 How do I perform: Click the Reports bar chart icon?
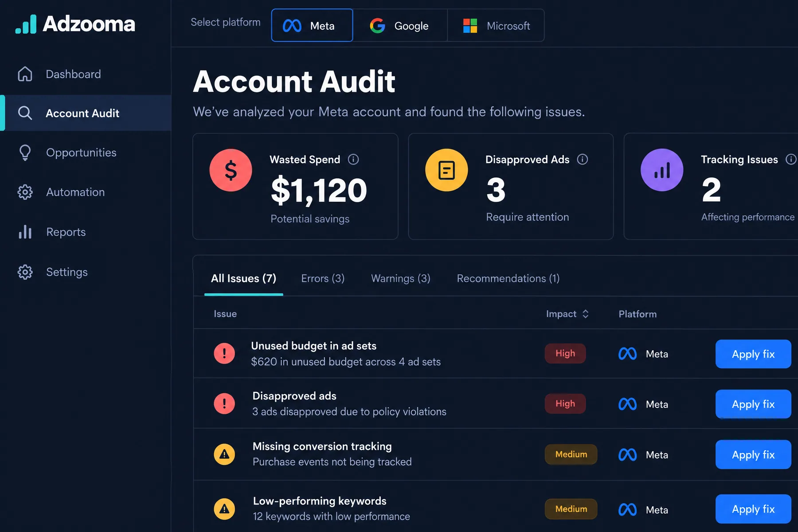(x=25, y=232)
